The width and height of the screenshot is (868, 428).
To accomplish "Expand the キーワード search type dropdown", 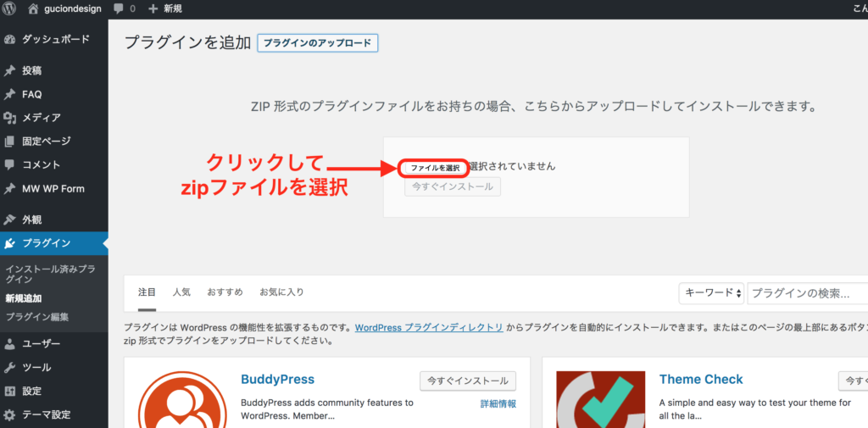I will click(x=711, y=293).
